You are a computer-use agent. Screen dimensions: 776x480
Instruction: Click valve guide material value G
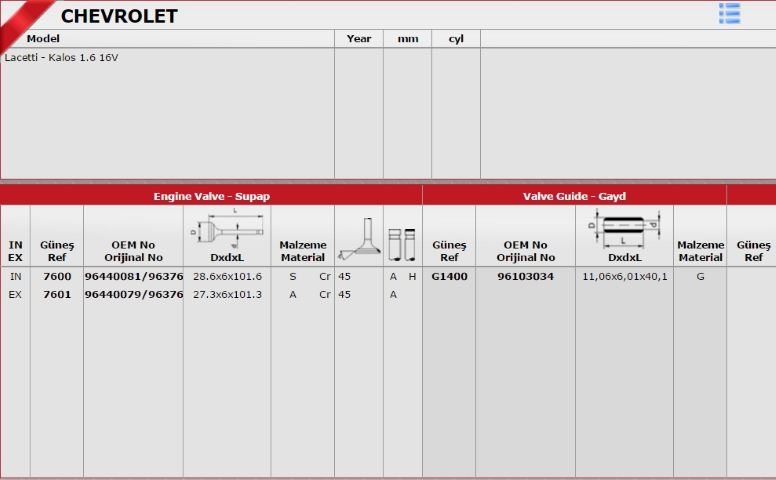700,276
